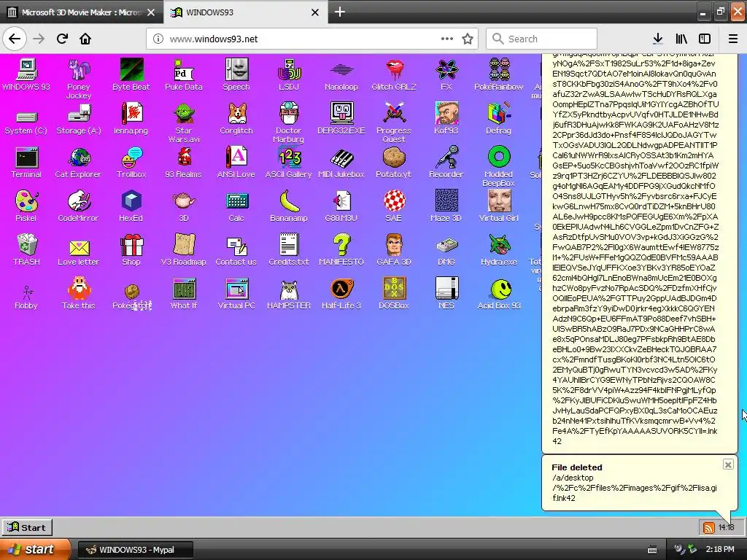The width and height of the screenshot is (747, 560).
Task: Open Credits.txt file icon
Action: point(289,245)
